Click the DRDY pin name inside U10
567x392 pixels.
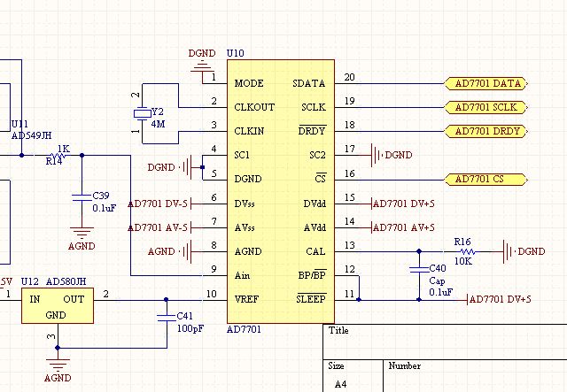pyautogui.click(x=312, y=131)
